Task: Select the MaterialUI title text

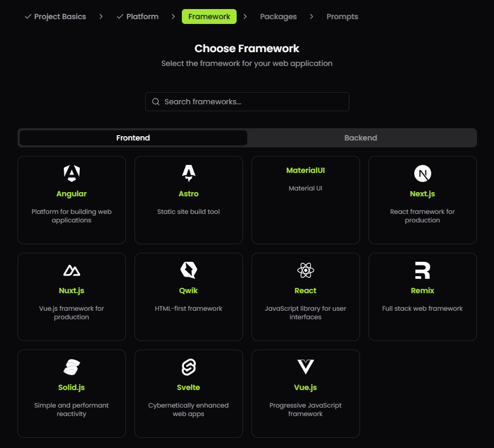Action: coord(305,170)
